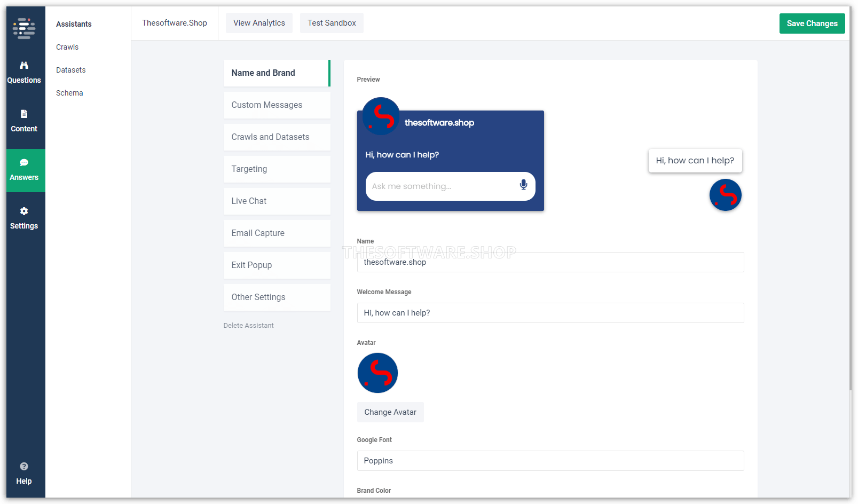Open the Questions section binoculars icon
This screenshot has width=858, height=504.
[x=24, y=66]
